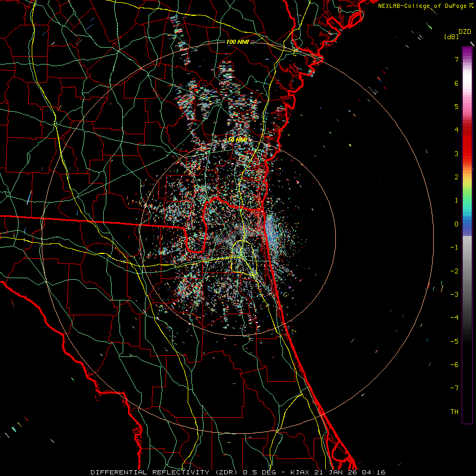Click the TH threshold label
Image resolution: width=476 pixels, height=476 pixels.
tap(454, 412)
